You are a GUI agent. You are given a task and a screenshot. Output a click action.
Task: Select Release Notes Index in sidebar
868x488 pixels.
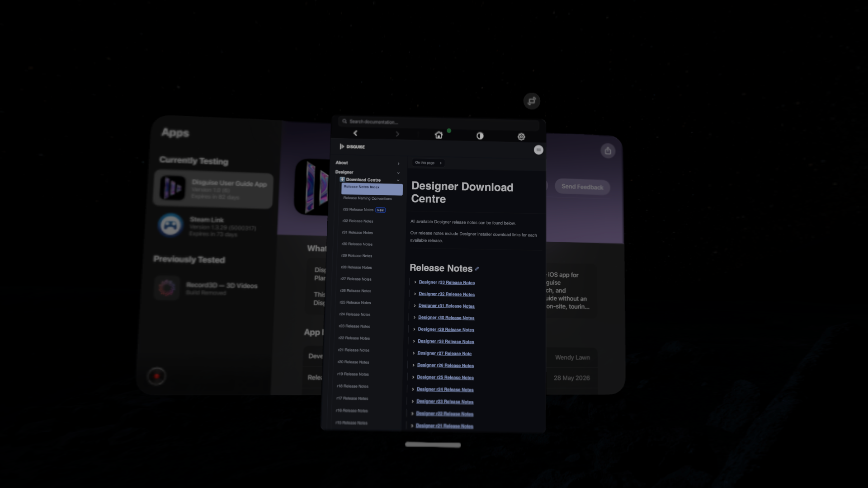[372, 189]
